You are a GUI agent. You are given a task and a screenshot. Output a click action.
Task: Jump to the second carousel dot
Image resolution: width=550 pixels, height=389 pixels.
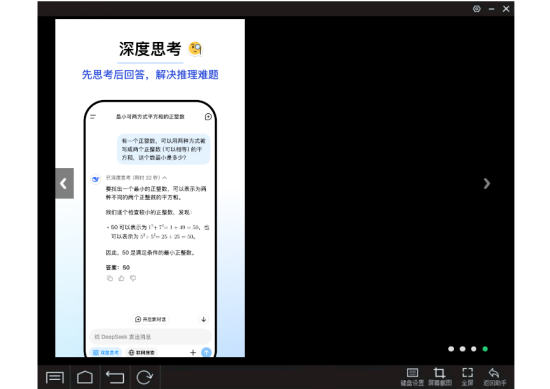462,349
